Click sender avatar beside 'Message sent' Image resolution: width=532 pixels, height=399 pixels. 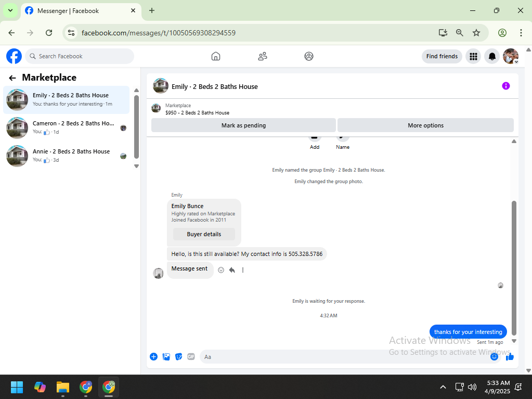159,273
